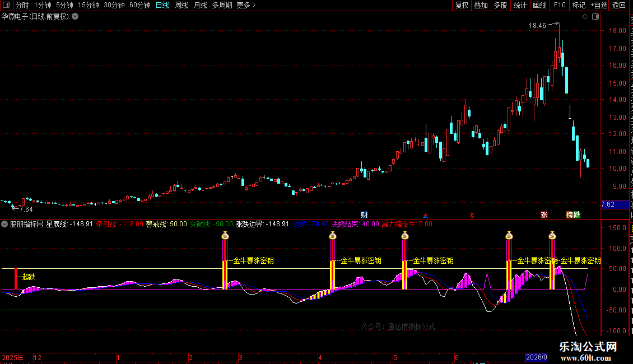Open the 多周期 multi-period view
Image resolution: width=633 pixels, height=364 pixels.
click(222, 5)
